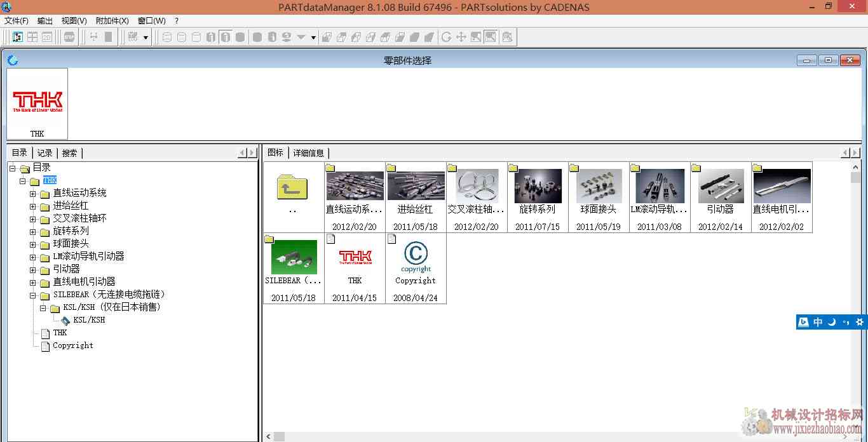The height and width of the screenshot is (442, 868).
Task: Open the 进给丝杠 folder thumbnail
Action: coord(416,197)
